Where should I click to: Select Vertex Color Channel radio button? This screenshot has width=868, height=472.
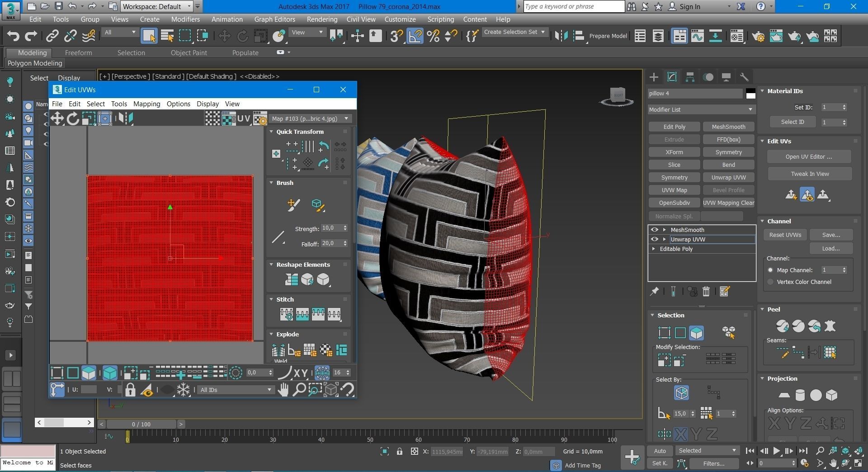click(x=770, y=282)
